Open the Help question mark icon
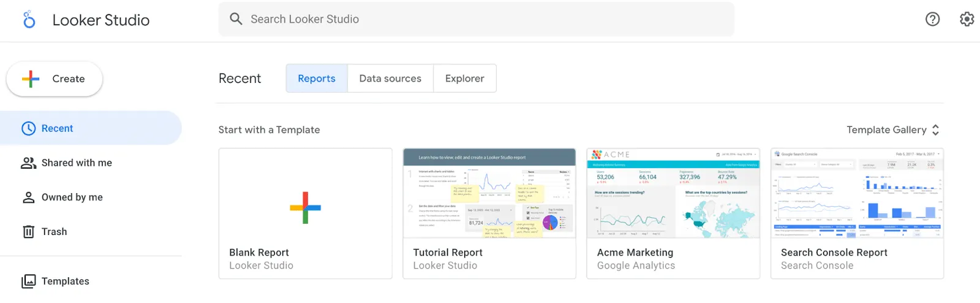Viewport: 980px width, 303px height. coord(932,19)
